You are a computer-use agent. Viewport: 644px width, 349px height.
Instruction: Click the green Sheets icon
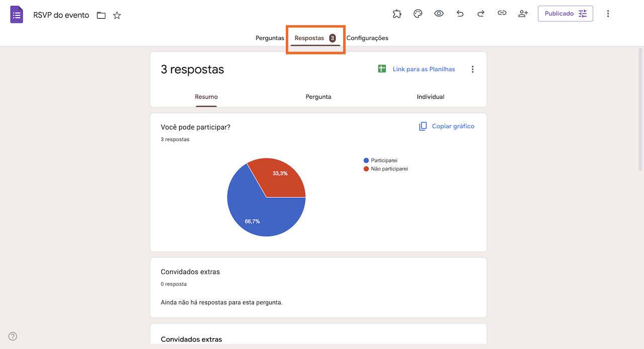(x=382, y=69)
